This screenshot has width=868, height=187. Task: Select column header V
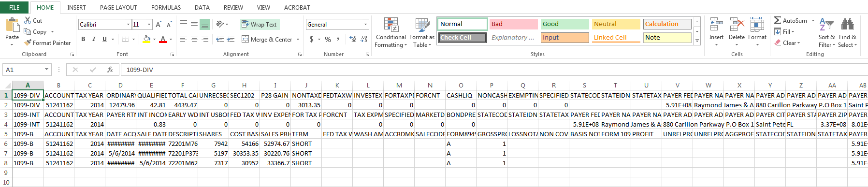(678, 85)
